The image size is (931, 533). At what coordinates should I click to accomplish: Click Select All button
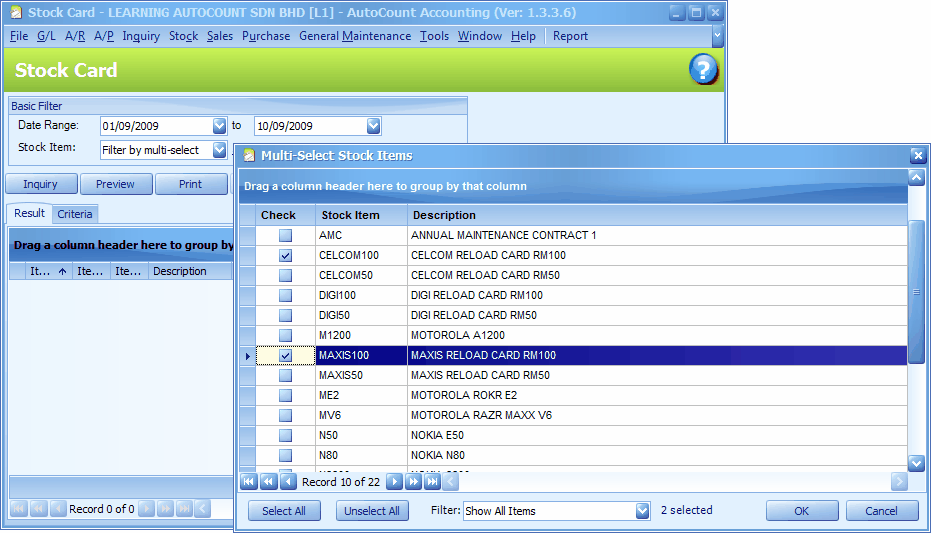(x=284, y=510)
